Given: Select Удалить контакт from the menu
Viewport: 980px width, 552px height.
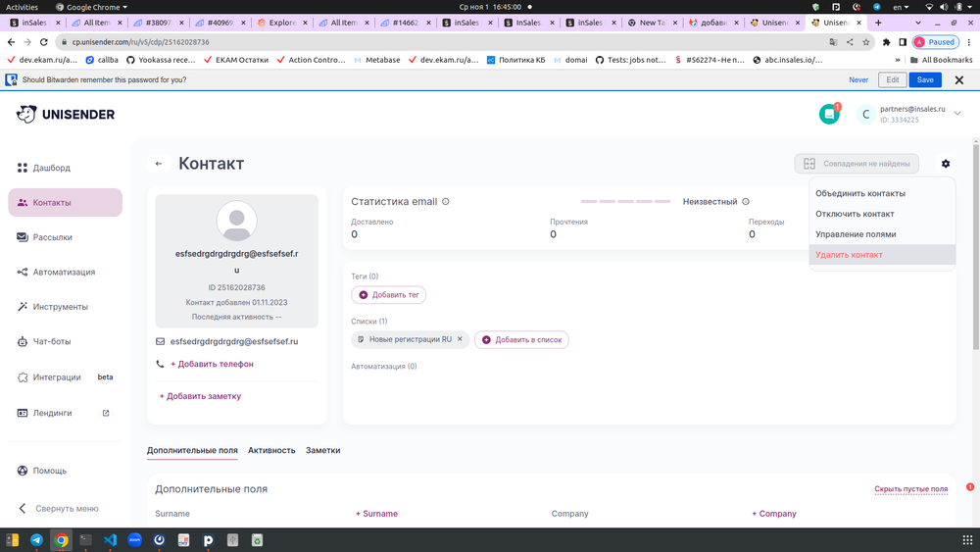Looking at the screenshot, I should coord(849,255).
